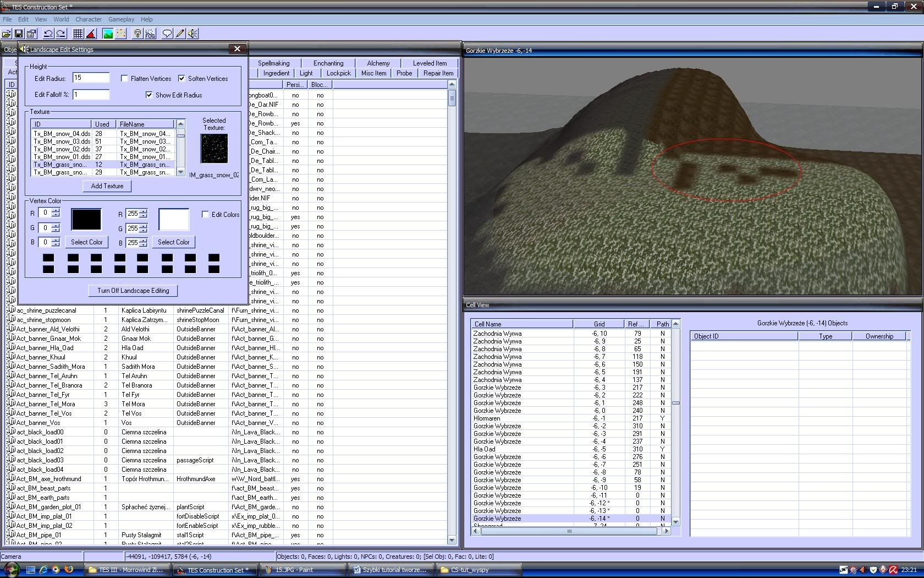Switch to the Leveled Item tab

click(430, 63)
